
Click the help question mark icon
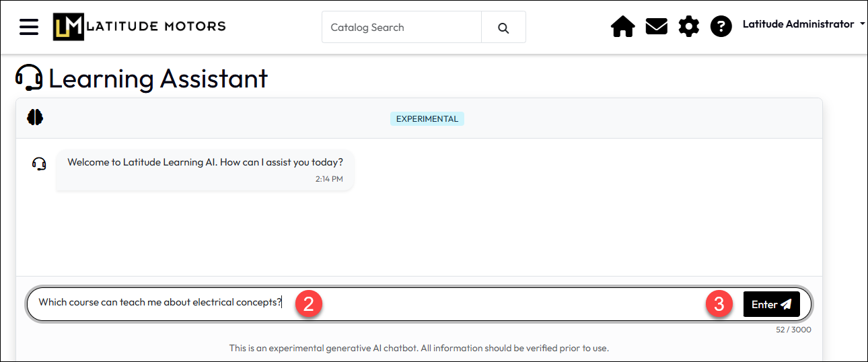click(721, 27)
